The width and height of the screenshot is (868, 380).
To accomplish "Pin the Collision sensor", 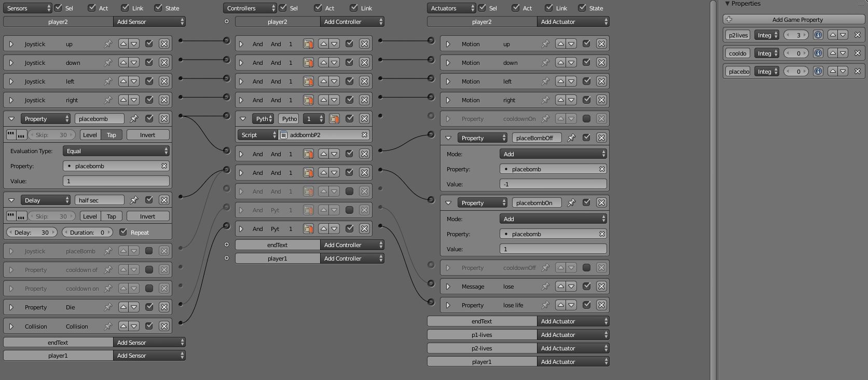I will point(108,327).
